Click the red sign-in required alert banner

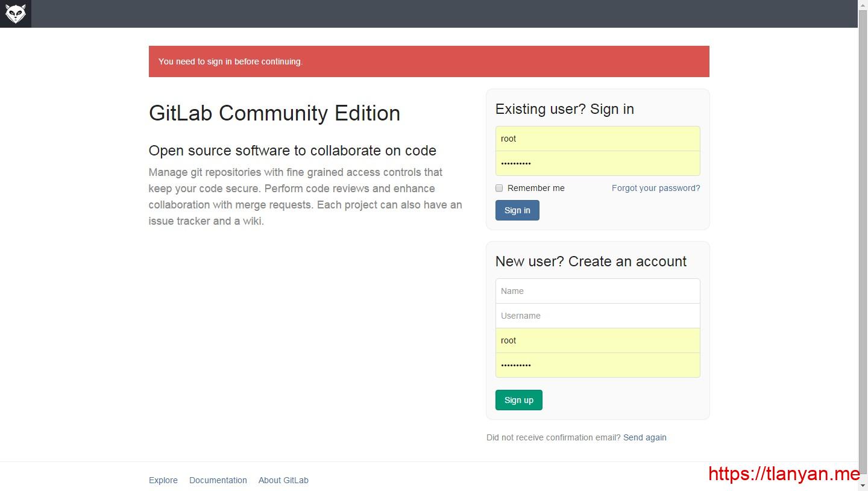pos(429,61)
